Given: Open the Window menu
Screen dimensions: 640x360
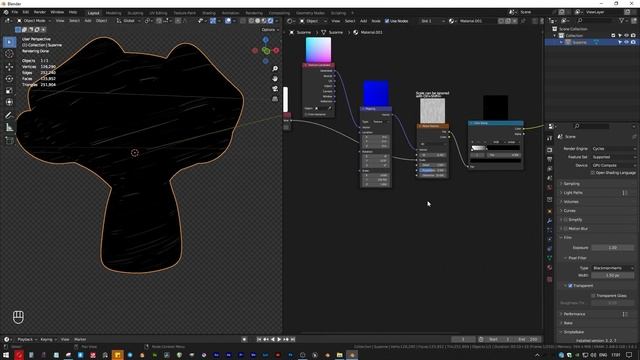Looking at the screenshot, I should click(x=57, y=12).
